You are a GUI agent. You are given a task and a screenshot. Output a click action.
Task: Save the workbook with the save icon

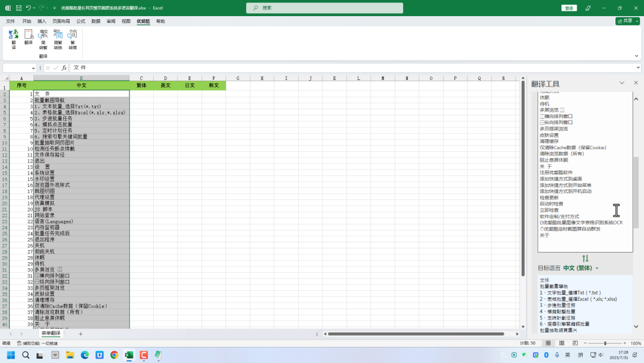[18, 8]
